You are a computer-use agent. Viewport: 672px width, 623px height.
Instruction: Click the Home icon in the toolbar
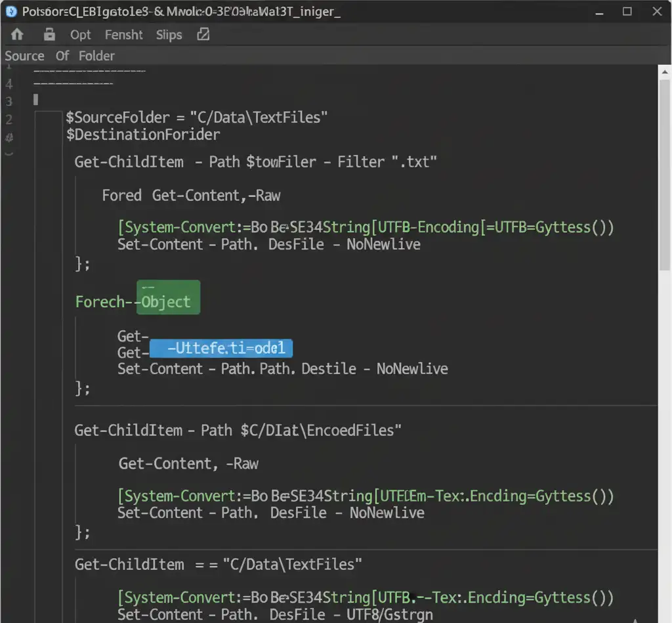click(16, 34)
